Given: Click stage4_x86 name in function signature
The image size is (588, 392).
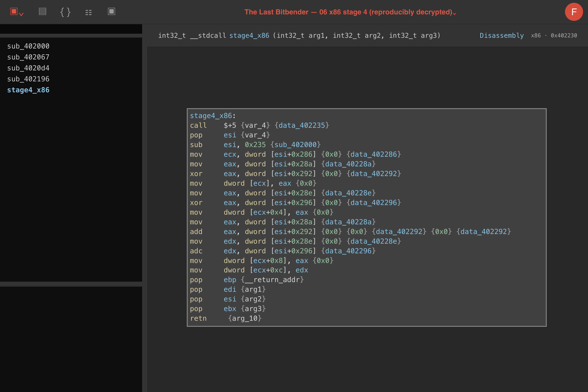Looking at the screenshot, I should point(249,35).
